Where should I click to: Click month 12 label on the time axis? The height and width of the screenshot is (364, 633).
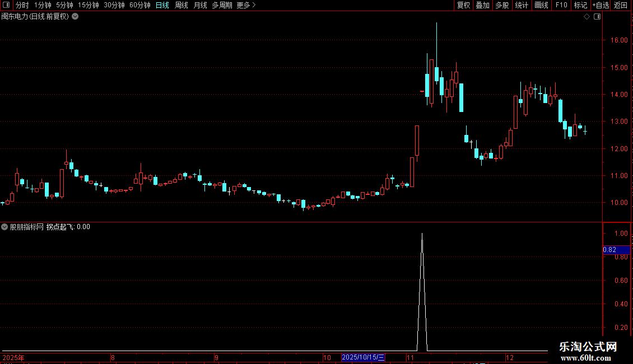[x=509, y=357]
